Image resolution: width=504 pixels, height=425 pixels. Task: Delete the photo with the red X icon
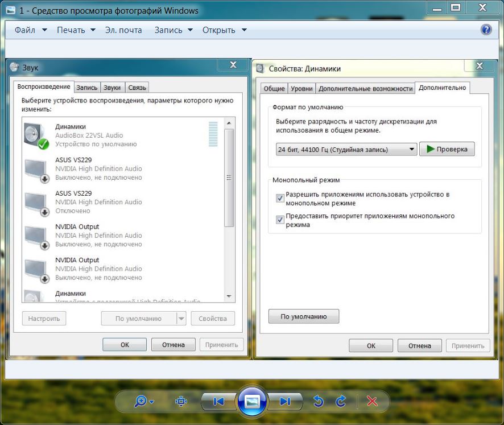372,401
